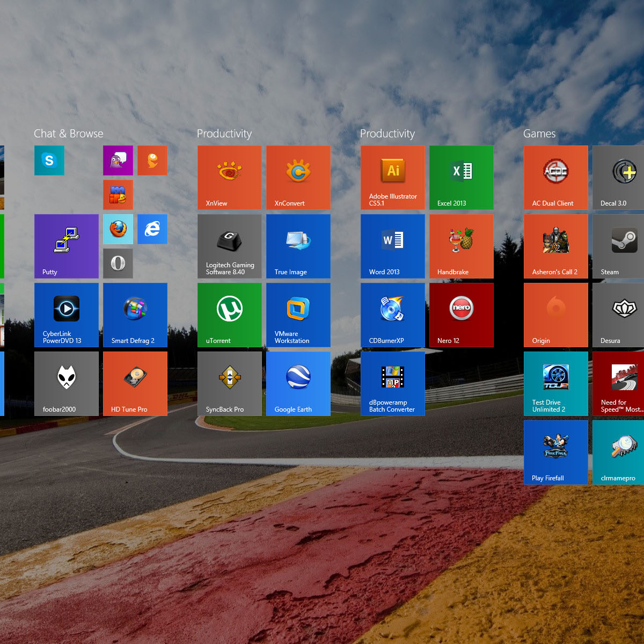Open the XnView tile
Image resolution: width=644 pixels, height=644 pixels.
click(x=230, y=178)
